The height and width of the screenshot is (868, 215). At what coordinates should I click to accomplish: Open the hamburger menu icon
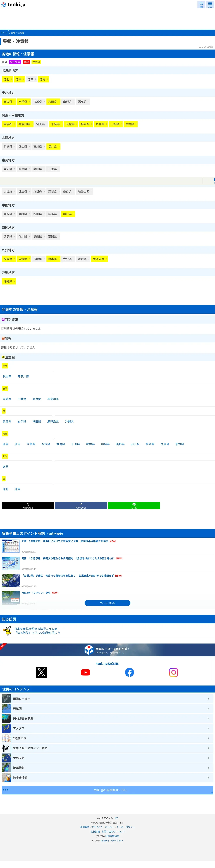(210, 4)
